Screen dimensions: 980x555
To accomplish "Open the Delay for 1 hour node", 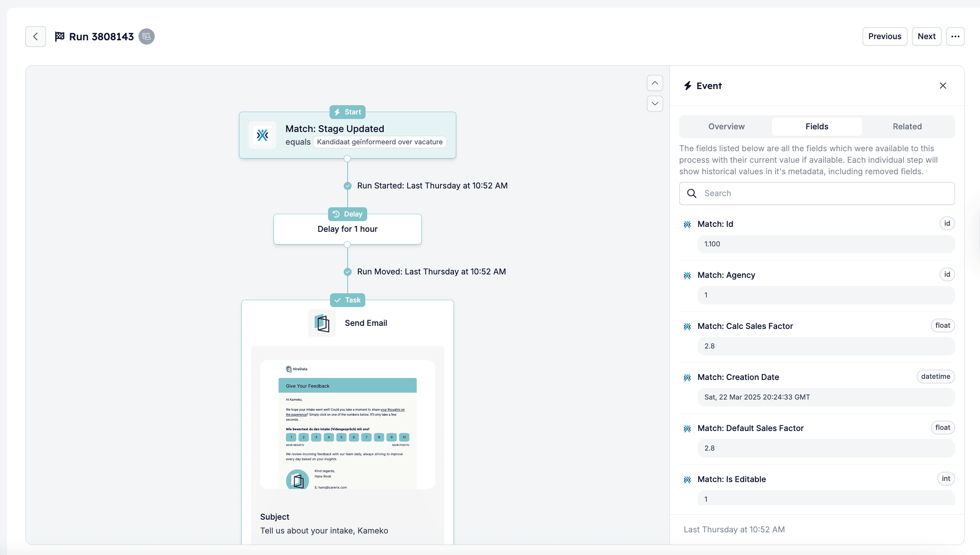I will pos(348,229).
